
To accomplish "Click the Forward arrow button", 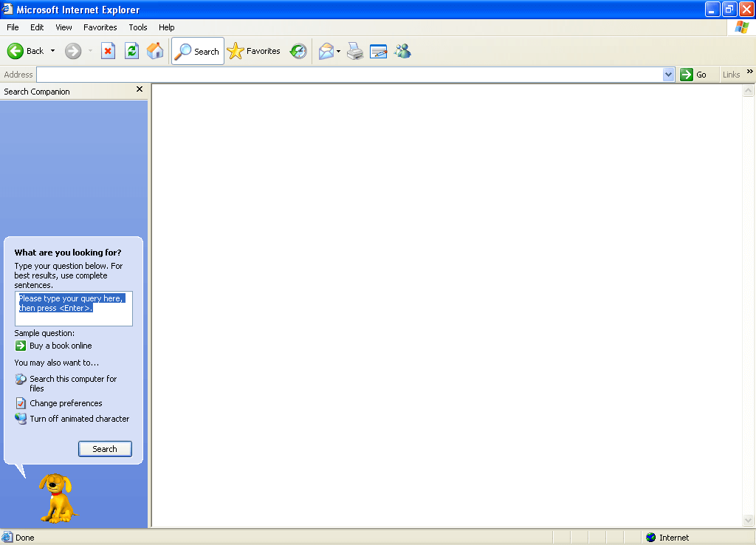I will pos(73,51).
